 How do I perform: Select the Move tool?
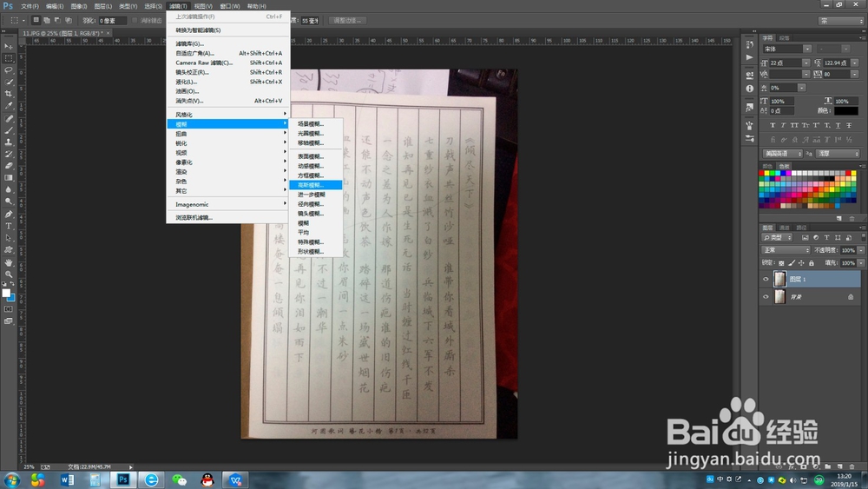tap(9, 47)
